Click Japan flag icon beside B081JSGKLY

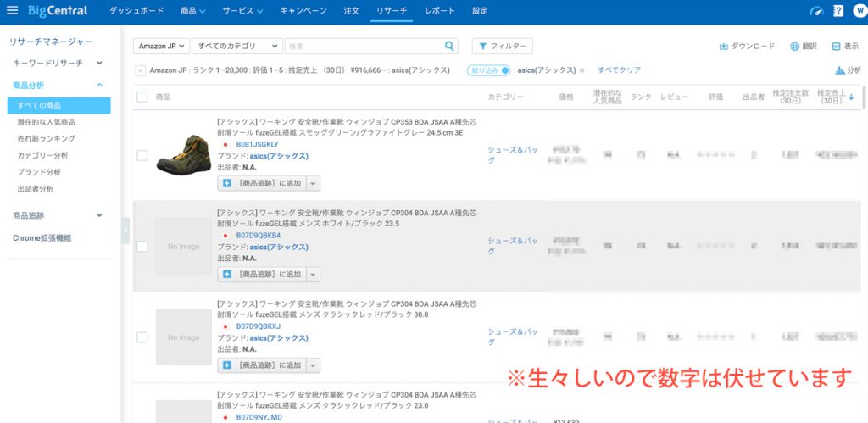pyautogui.click(x=225, y=144)
